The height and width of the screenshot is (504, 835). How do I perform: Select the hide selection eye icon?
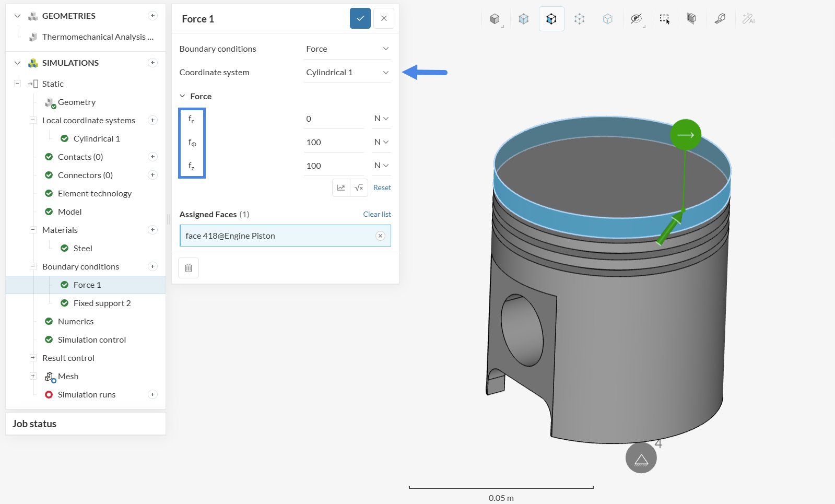coord(636,19)
